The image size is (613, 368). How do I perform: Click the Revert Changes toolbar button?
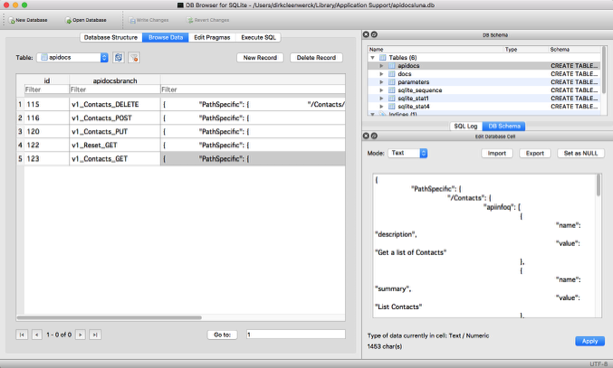coord(208,20)
